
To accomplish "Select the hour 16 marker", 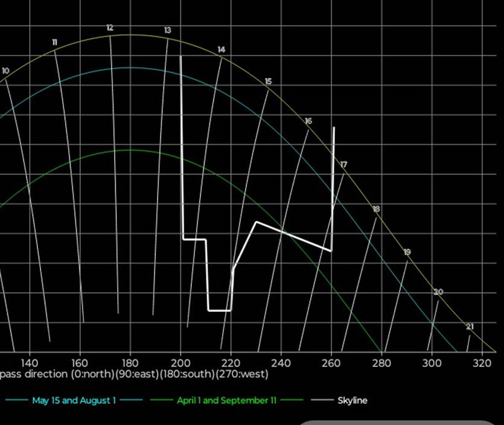I will pos(308,121).
